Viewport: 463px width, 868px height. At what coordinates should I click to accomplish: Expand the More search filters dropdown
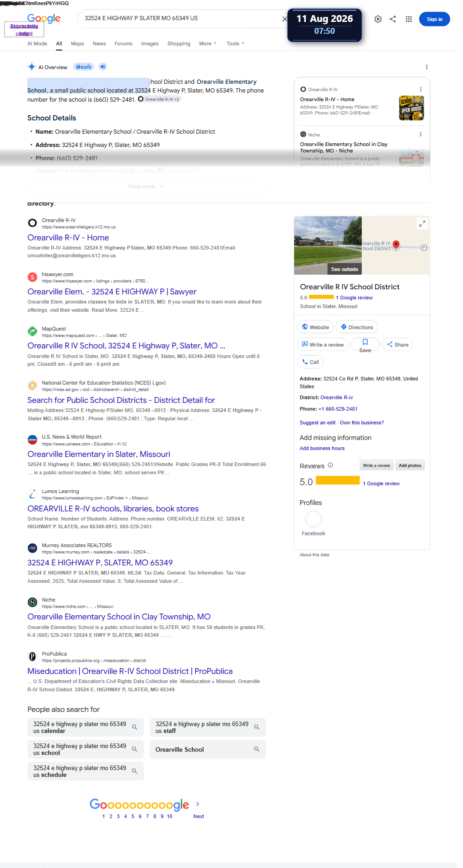208,43
